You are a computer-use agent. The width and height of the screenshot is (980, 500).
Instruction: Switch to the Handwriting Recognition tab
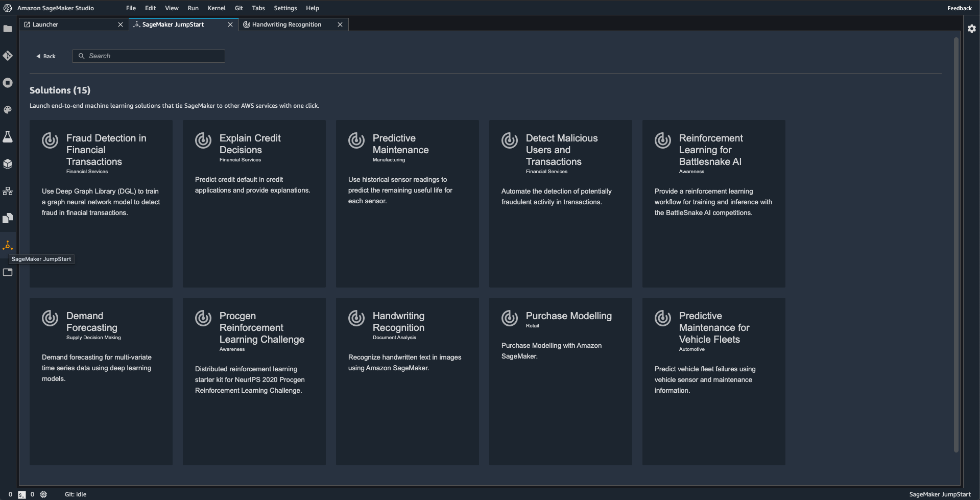point(286,25)
